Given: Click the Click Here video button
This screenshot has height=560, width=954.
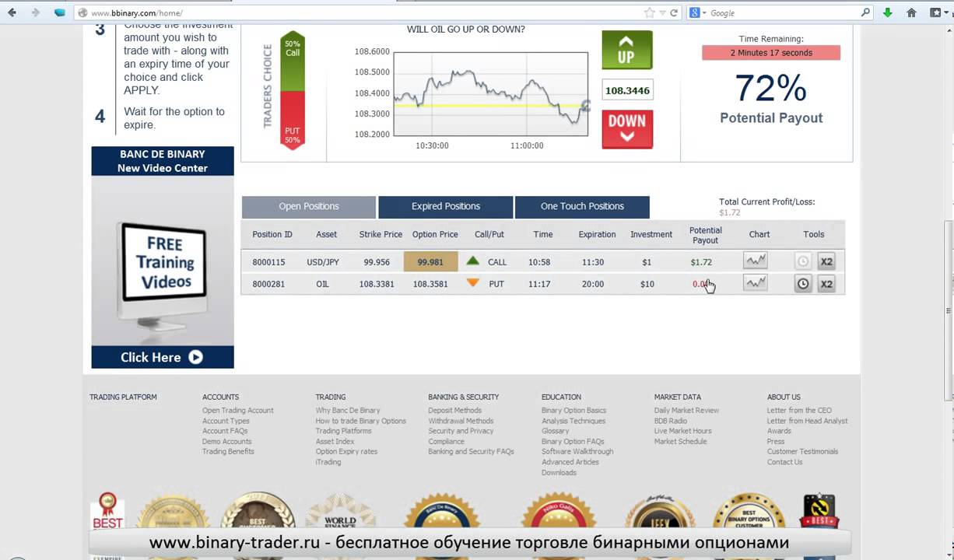Looking at the screenshot, I should pyautogui.click(x=162, y=357).
